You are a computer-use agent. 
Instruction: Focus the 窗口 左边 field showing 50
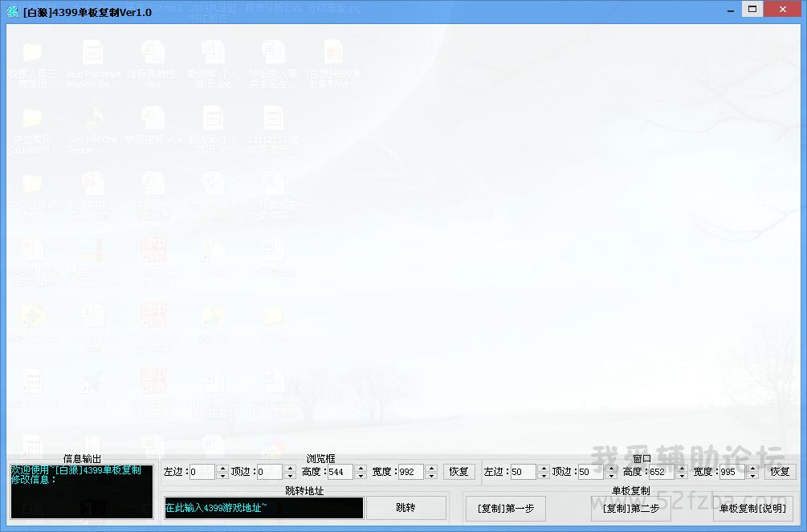point(524,472)
